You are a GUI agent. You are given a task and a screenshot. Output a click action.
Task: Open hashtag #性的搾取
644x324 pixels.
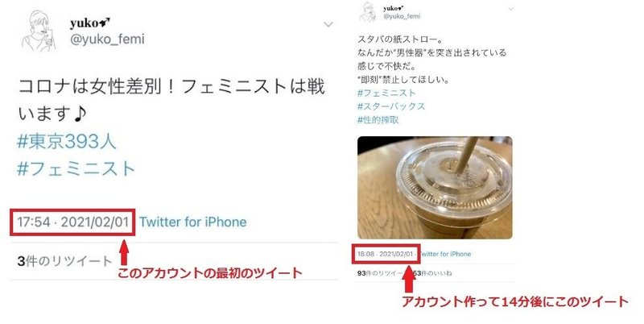point(378,119)
